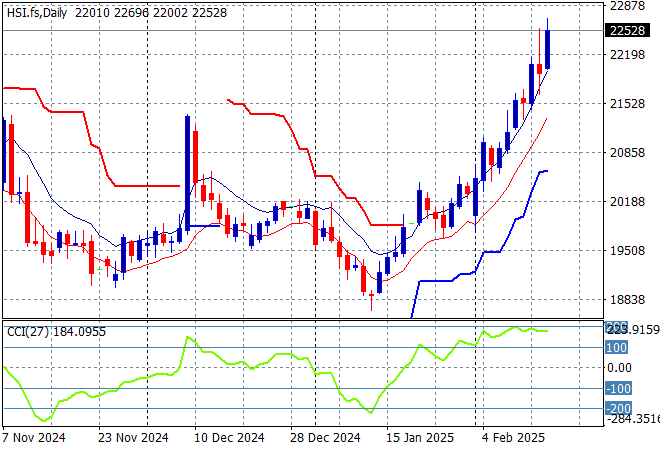The image size is (660, 450).
Task: Click the 7 Nov 2024 date label
Action: pos(34,438)
